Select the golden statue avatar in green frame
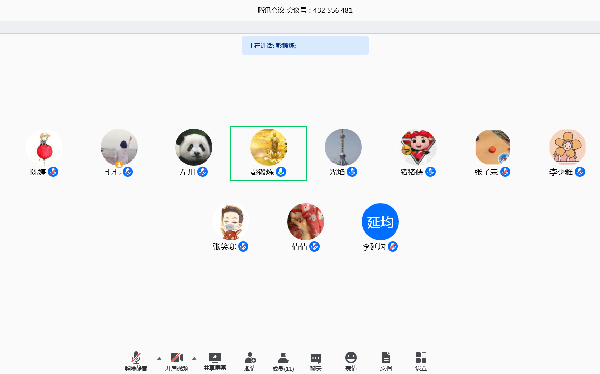600x374 pixels. click(x=268, y=147)
